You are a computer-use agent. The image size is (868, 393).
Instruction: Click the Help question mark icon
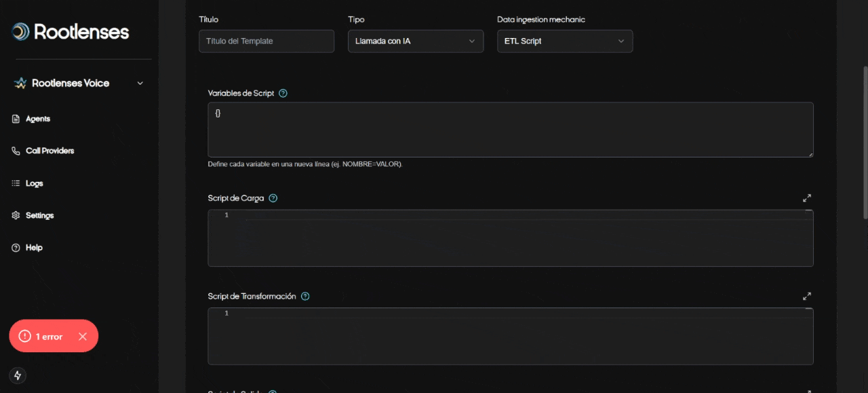point(16,248)
